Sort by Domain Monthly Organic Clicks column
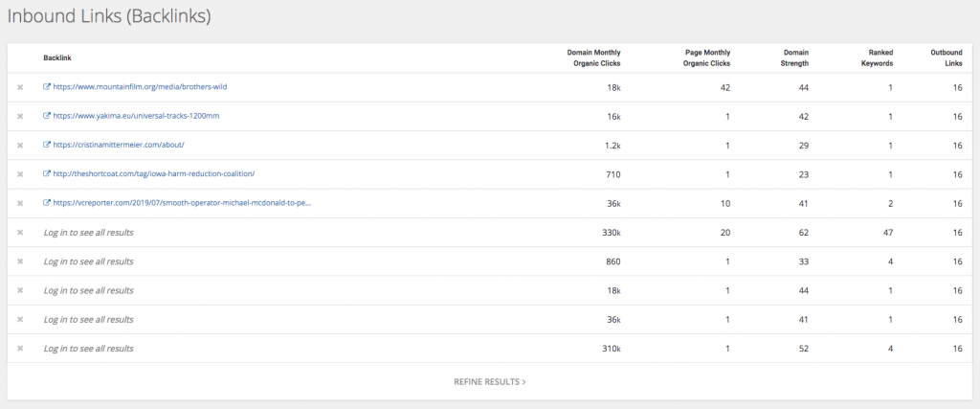980x409 pixels. [593, 57]
